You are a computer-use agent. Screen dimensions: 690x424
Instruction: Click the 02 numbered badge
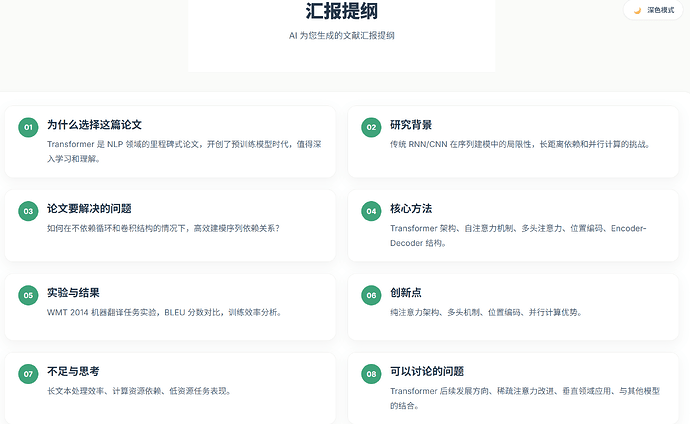click(x=371, y=127)
